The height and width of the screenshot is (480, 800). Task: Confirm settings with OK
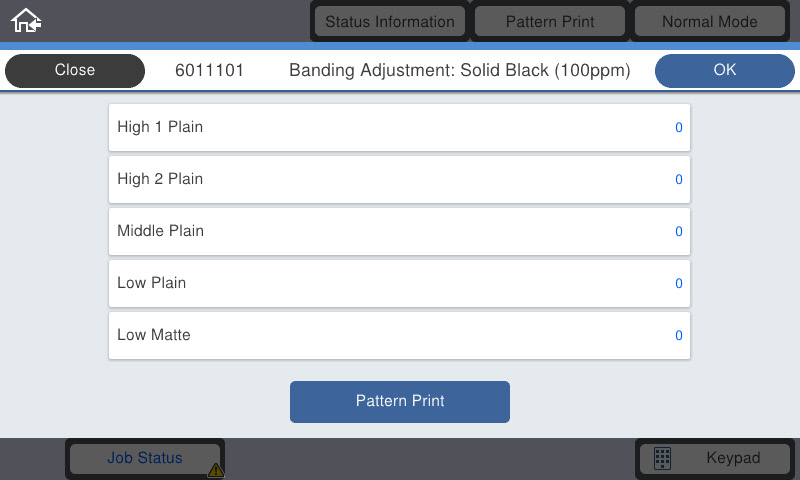click(x=724, y=70)
